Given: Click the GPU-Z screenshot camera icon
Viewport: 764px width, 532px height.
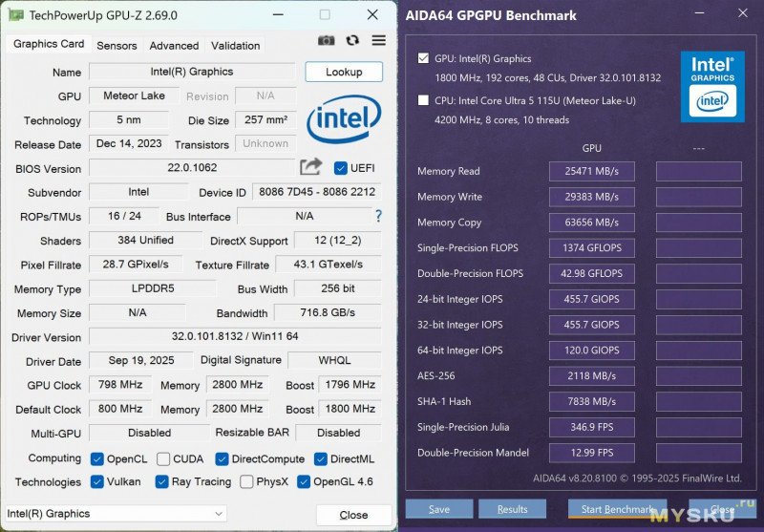Looking at the screenshot, I should [x=327, y=41].
